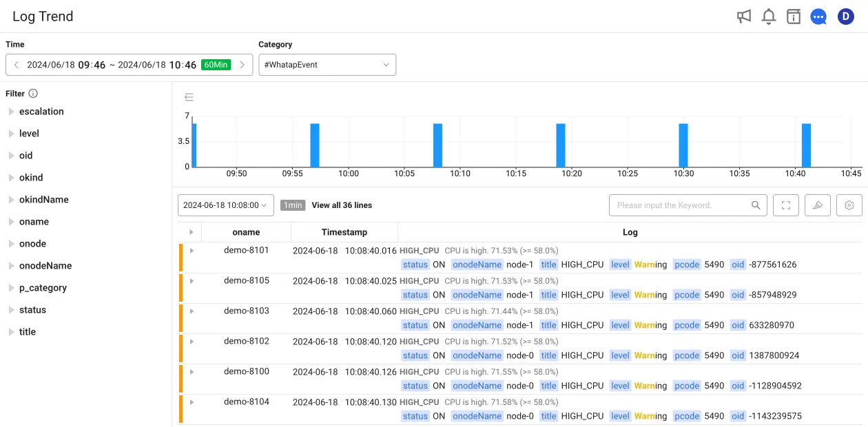This screenshot has width=868, height=427.
Task: Open the announcements megaphone icon
Action: coord(744,17)
